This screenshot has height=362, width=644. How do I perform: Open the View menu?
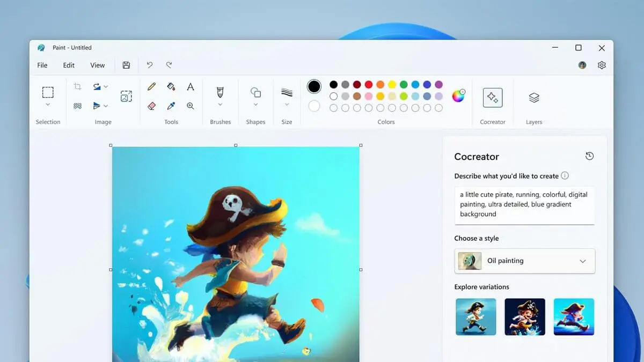click(x=97, y=65)
